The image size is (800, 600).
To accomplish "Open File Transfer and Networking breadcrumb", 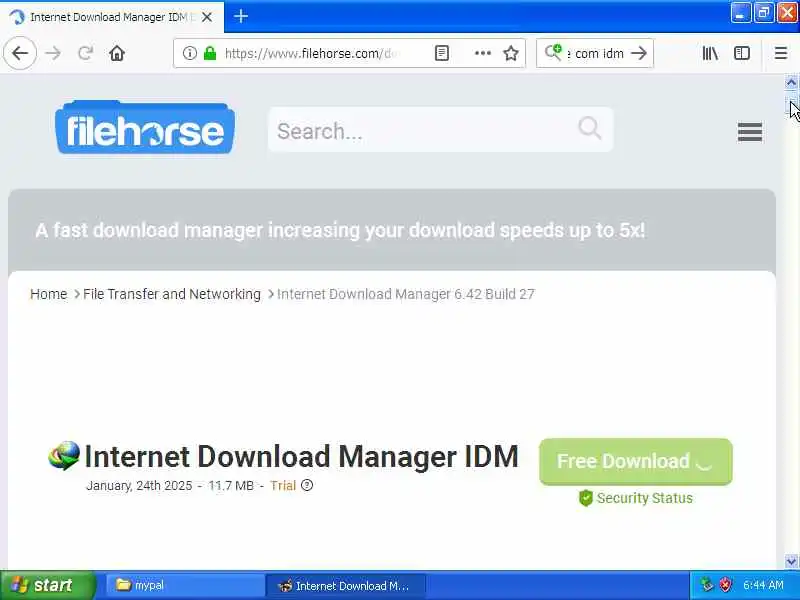I will coord(171,294).
